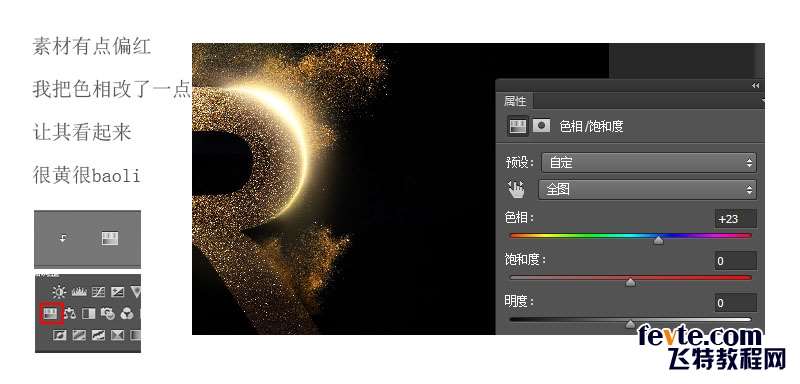Add a Color Balance adjustment (scales icon)
This screenshot has width=800, height=384.
click(x=70, y=313)
